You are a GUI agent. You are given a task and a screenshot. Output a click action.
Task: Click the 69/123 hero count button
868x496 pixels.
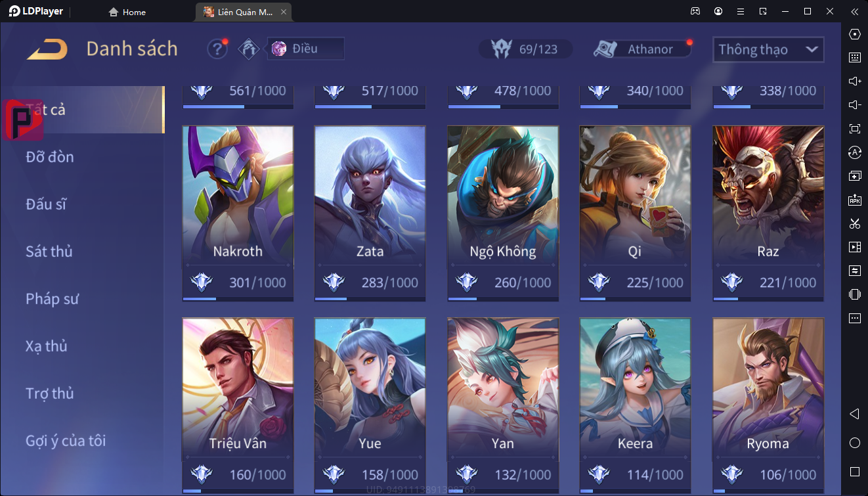[525, 49]
